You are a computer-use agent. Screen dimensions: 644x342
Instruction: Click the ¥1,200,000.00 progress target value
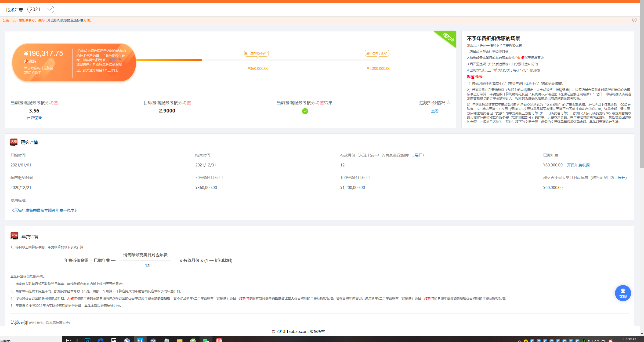[x=379, y=68]
